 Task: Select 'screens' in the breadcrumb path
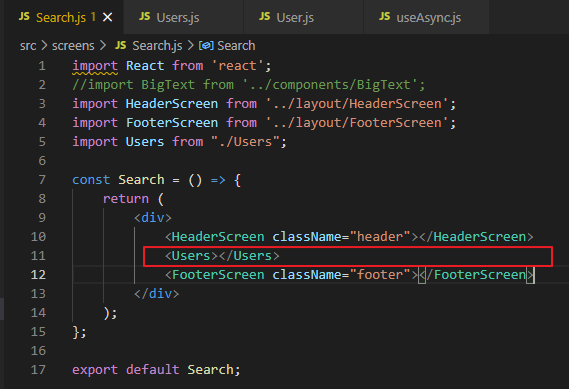73,46
